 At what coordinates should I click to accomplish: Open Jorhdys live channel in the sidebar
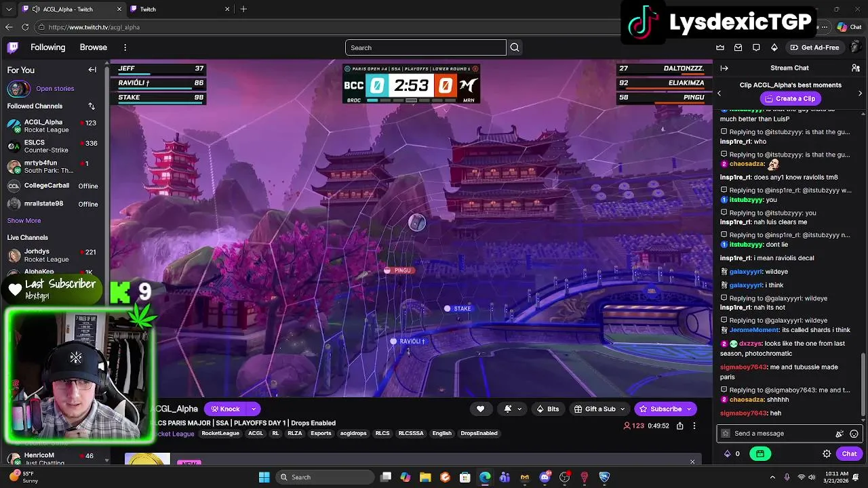click(53, 255)
